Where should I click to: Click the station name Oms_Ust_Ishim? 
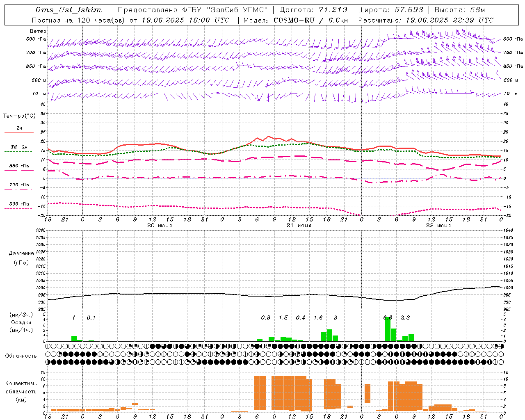click(69, 10)
